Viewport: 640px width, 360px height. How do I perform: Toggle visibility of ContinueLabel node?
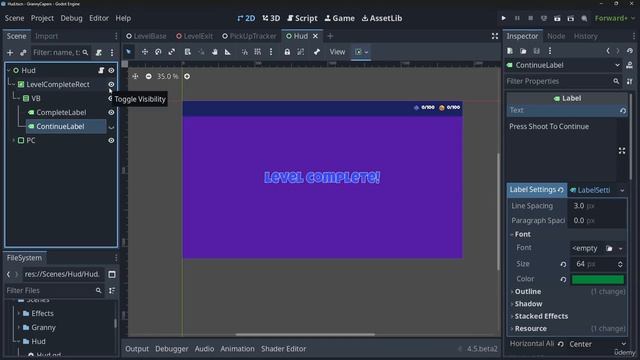pos(111,127)
